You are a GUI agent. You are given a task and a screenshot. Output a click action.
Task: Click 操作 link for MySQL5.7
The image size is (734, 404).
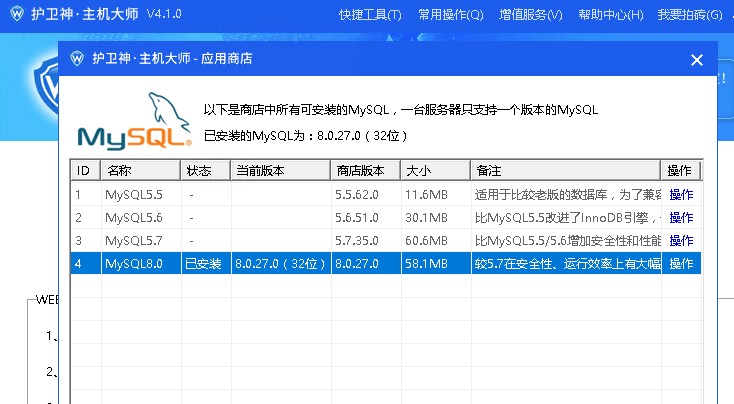tap(681, 240)
